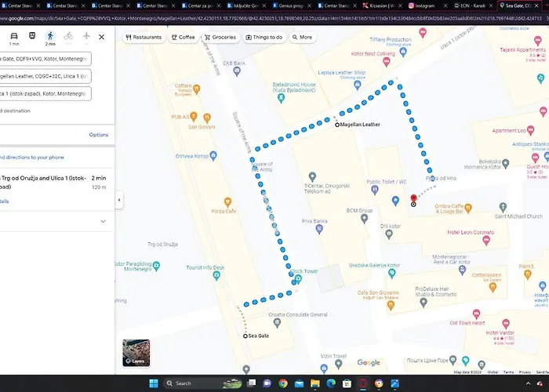Switch to the Genius program tab
Viewport: 549px width, 392px height.
click(x=293, y=5)
